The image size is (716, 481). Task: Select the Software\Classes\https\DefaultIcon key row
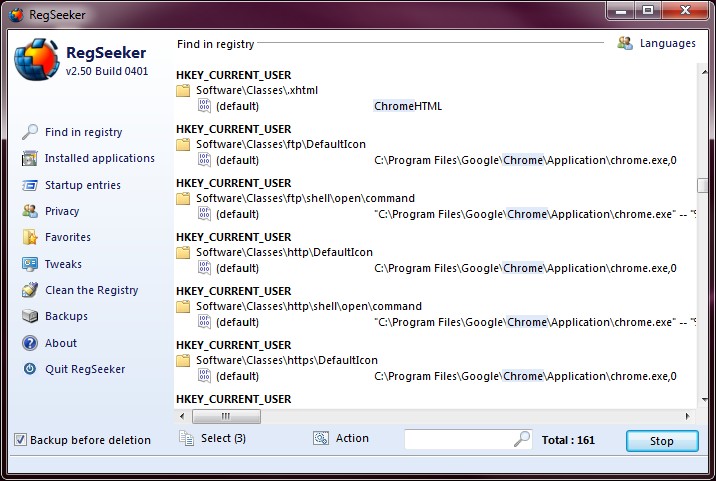pyautogui.click(x=287, y=360)
